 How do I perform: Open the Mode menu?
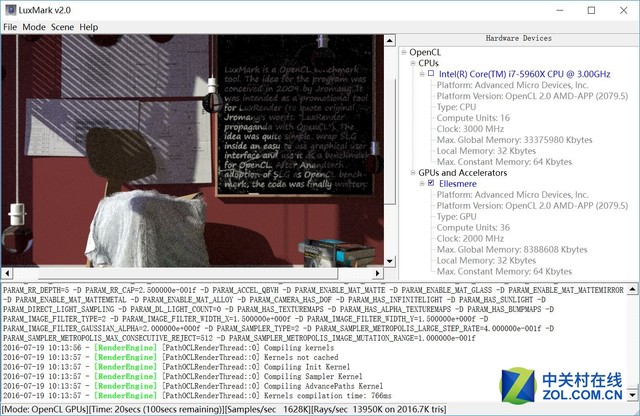click(34, 27)
